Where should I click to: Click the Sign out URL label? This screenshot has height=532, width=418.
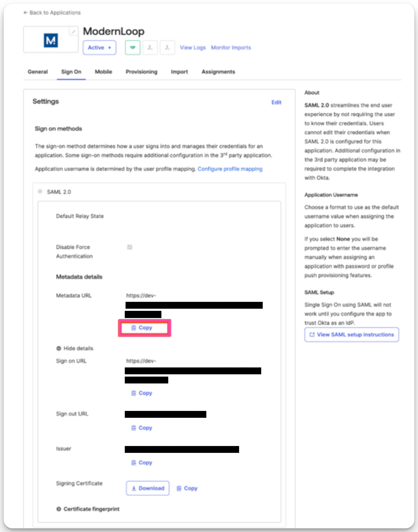click(x=72, y=414)
